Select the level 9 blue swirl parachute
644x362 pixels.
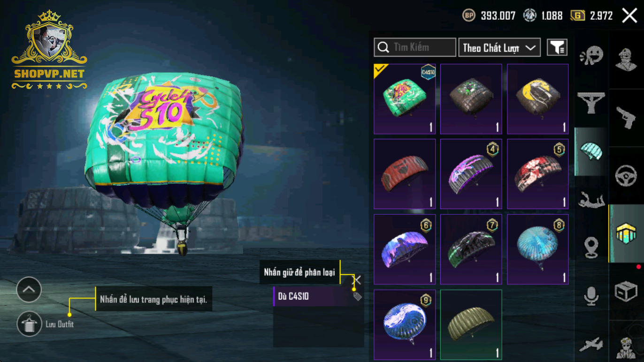tap(405, 324)
